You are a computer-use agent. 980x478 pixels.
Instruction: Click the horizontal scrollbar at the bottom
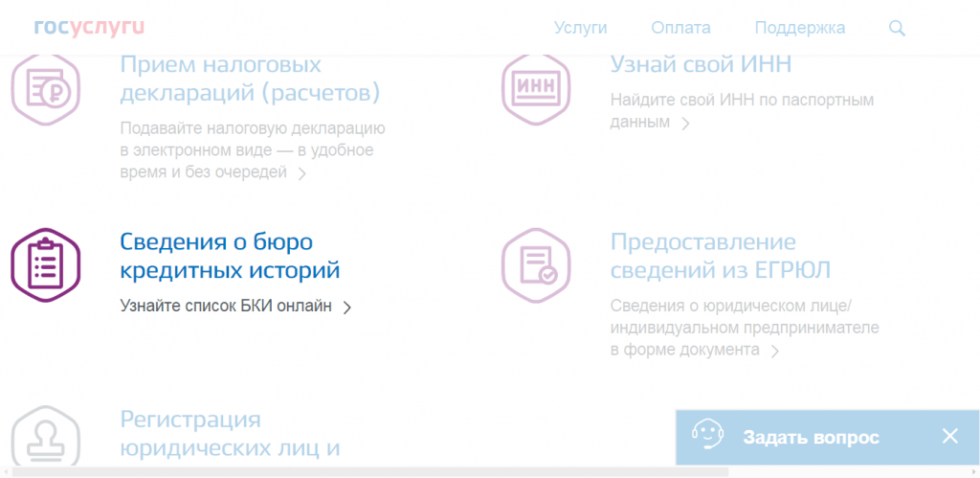[383, 471]
